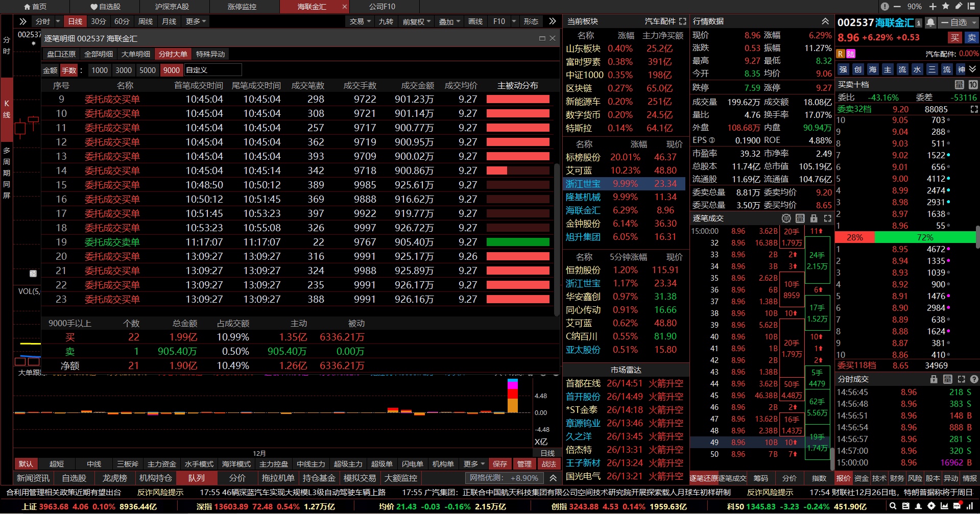Click the 量 icon in 买卖十档 header
This screenshot has width=980, height=514.
(960, 85)
